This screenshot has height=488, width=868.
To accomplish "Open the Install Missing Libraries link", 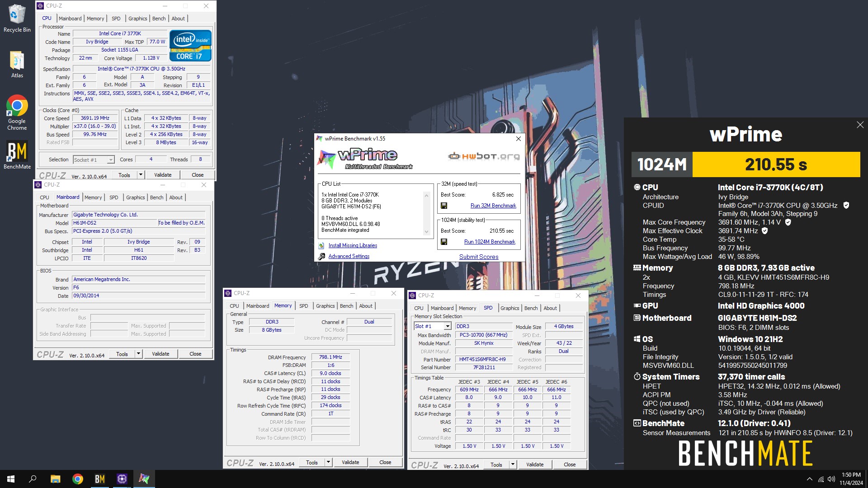I will 353,245.
